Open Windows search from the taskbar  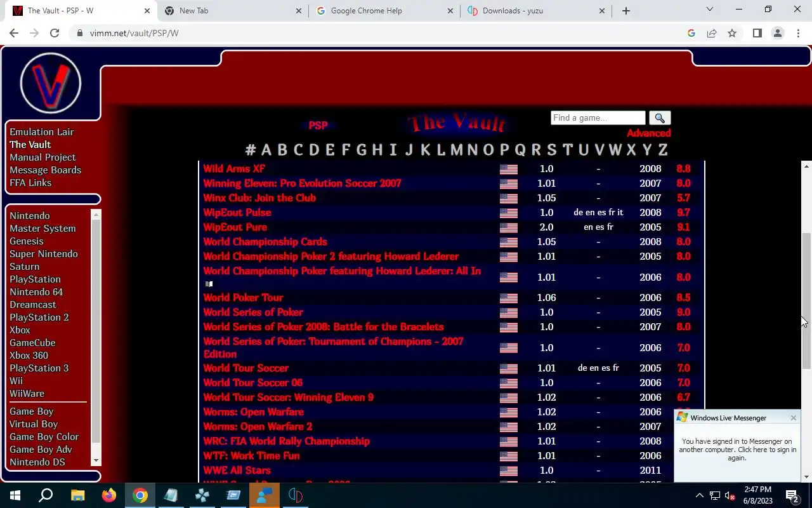[46, 495]
